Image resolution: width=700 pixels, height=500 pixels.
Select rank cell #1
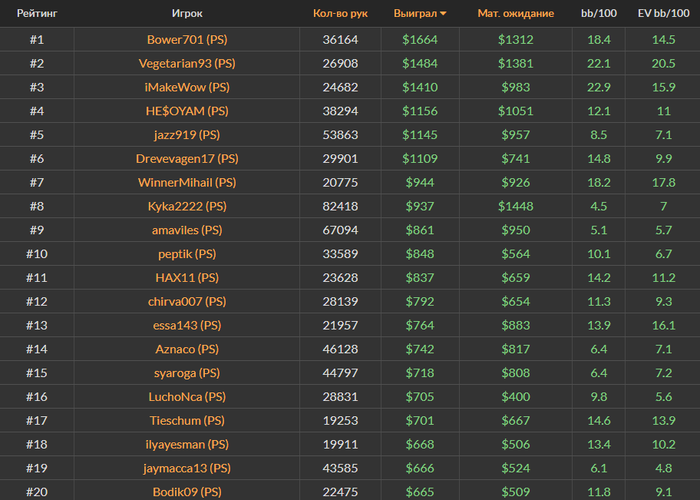tap(37, 40)
